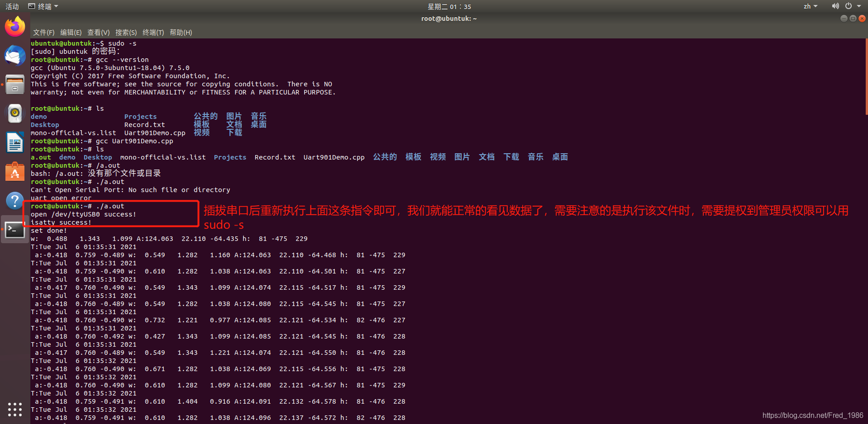Launch Firefox from the dock
The width and height of the screenshot is (868, 424).
pos(15,27)
